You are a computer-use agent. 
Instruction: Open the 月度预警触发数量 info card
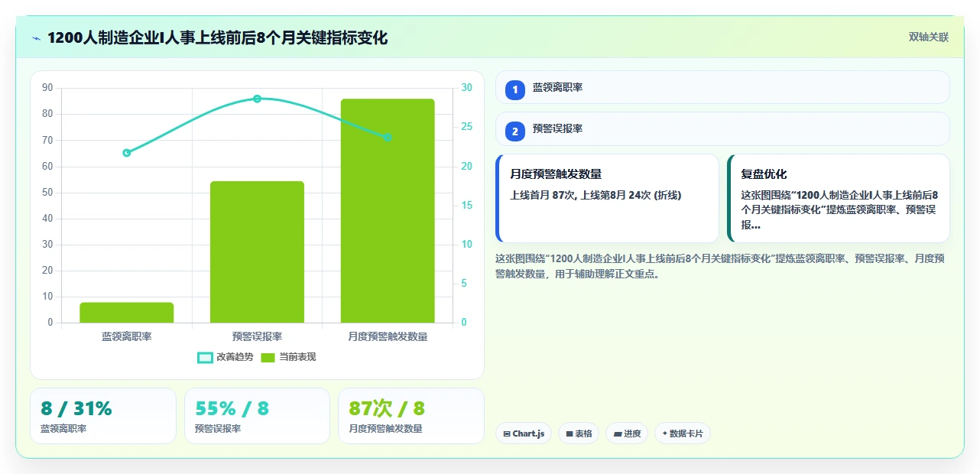[x=608, y=199]
